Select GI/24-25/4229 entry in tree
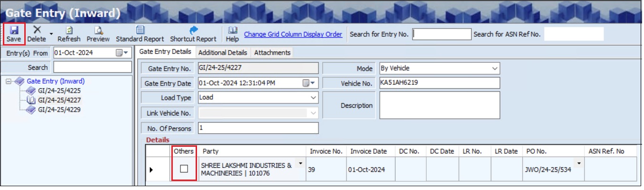The image size is (644, 190). [x=59, y=110]
